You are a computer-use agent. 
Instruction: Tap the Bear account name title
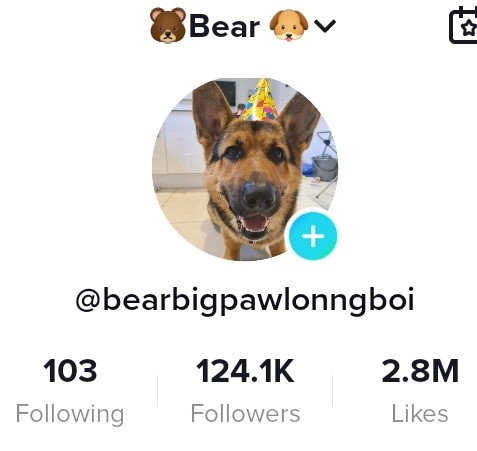pyautogui.click(x=224, y=26)
